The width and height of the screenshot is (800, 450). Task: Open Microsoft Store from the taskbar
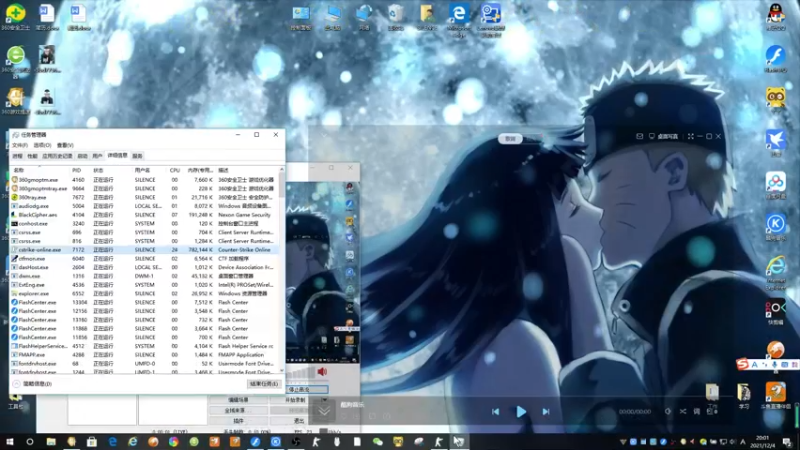pyautogui.click(x=92, y=442)
